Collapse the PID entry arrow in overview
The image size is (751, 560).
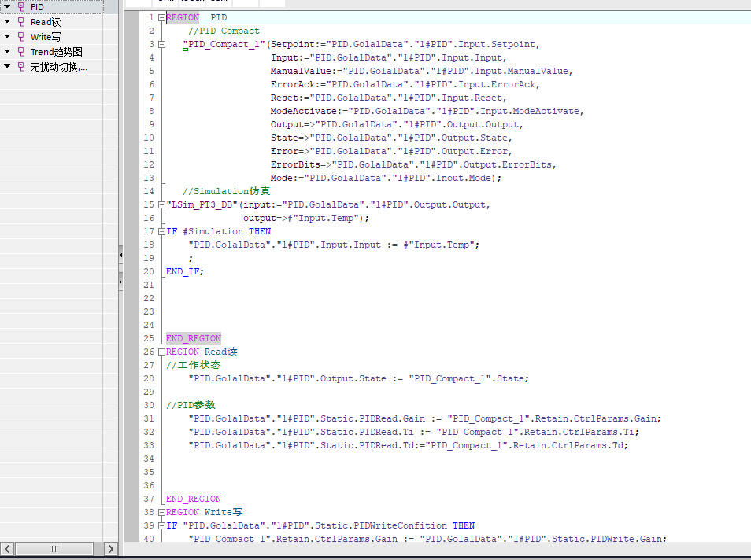click(7, 6)
